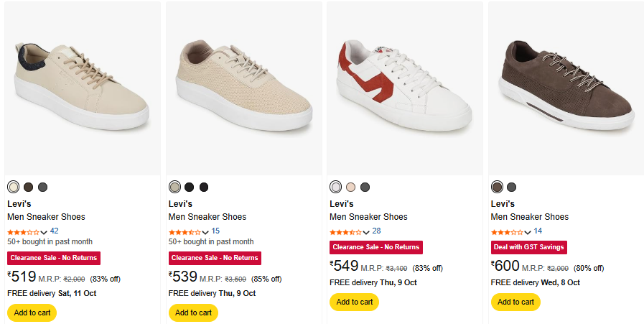Expand rating chevron beside 28 reviews
The width and height of the screenshot is (644, 324).
[366, 232]
